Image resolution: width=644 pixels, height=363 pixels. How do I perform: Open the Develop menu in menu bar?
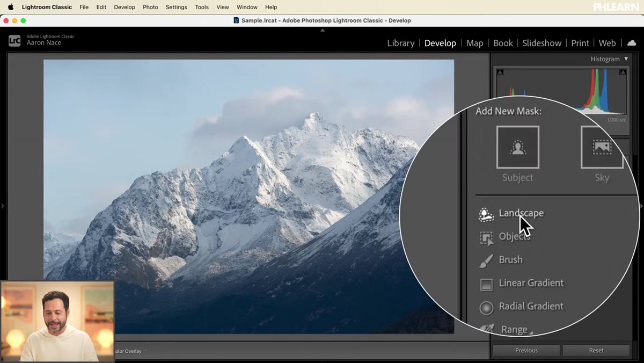(125, 7)
